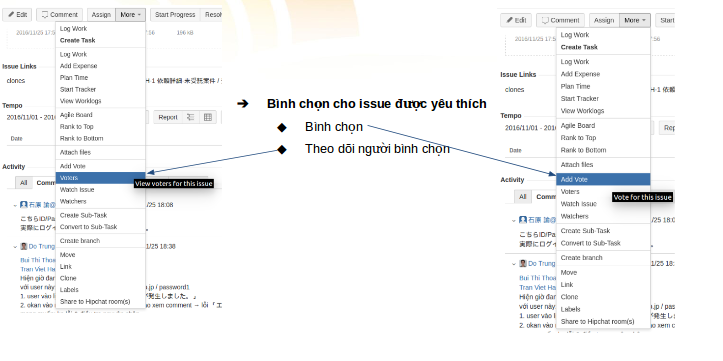Click Report button in left Tempo section

[168, 117]
